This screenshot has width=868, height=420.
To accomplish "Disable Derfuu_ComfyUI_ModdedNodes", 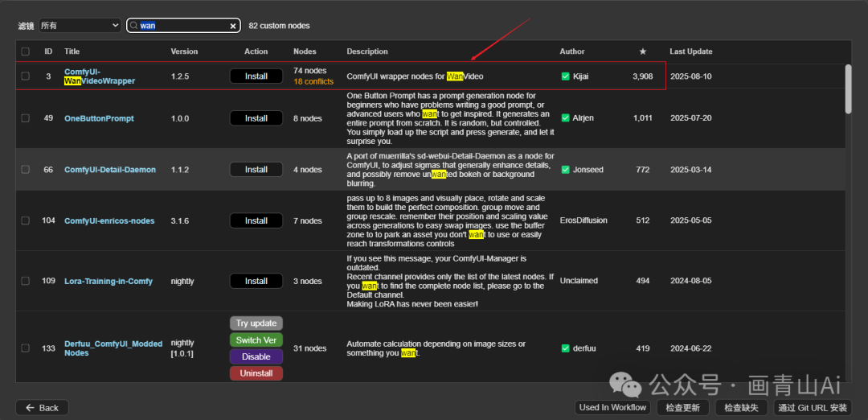I will tap(256, 356).
